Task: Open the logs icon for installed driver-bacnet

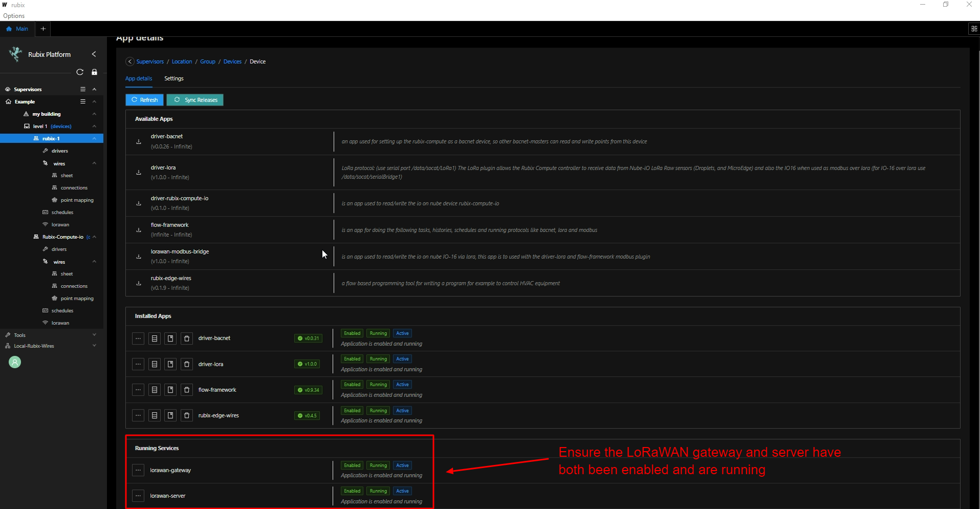Action: pyautogui.click(x=155, y=338)
